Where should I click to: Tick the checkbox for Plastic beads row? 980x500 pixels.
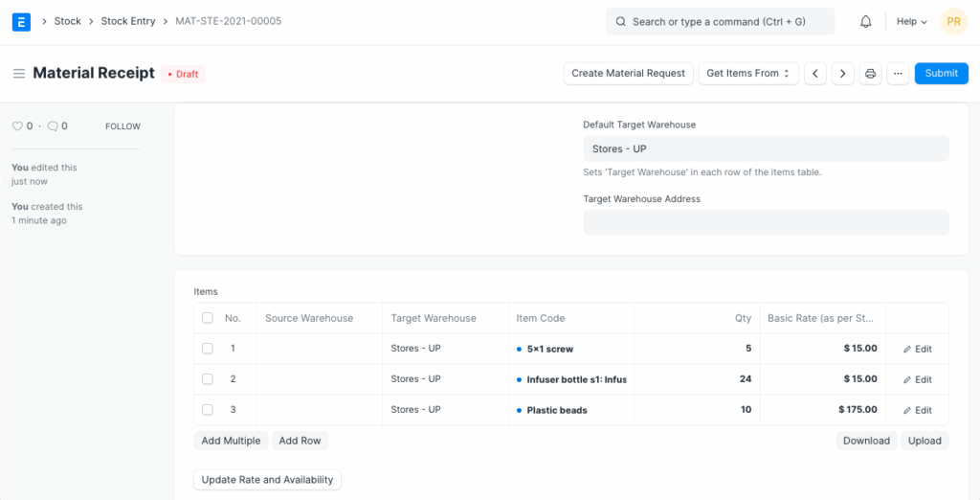(x=208, y=410)
